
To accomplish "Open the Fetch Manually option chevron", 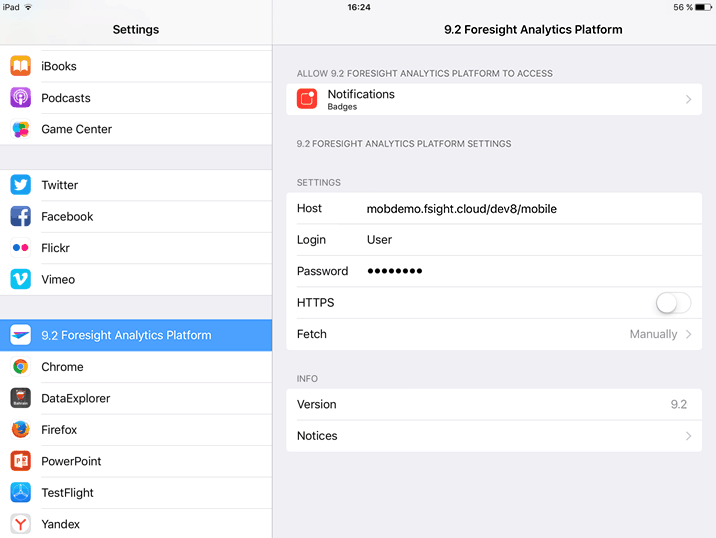I will (x=688, y=334).
